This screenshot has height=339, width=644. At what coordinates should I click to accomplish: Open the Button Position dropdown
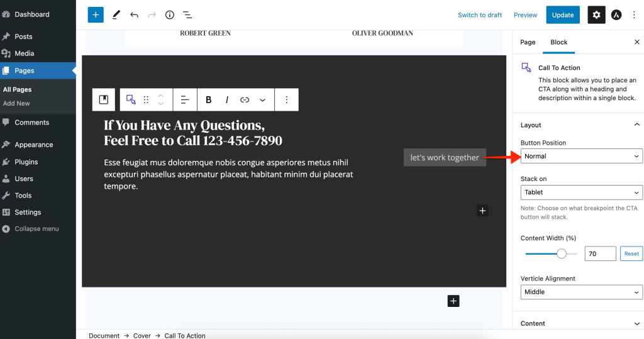581,156
